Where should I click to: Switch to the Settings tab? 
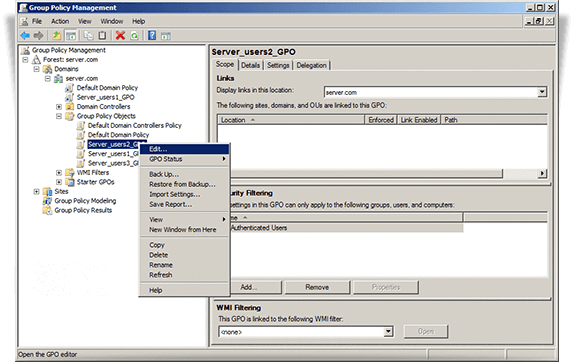pos(278,65)
